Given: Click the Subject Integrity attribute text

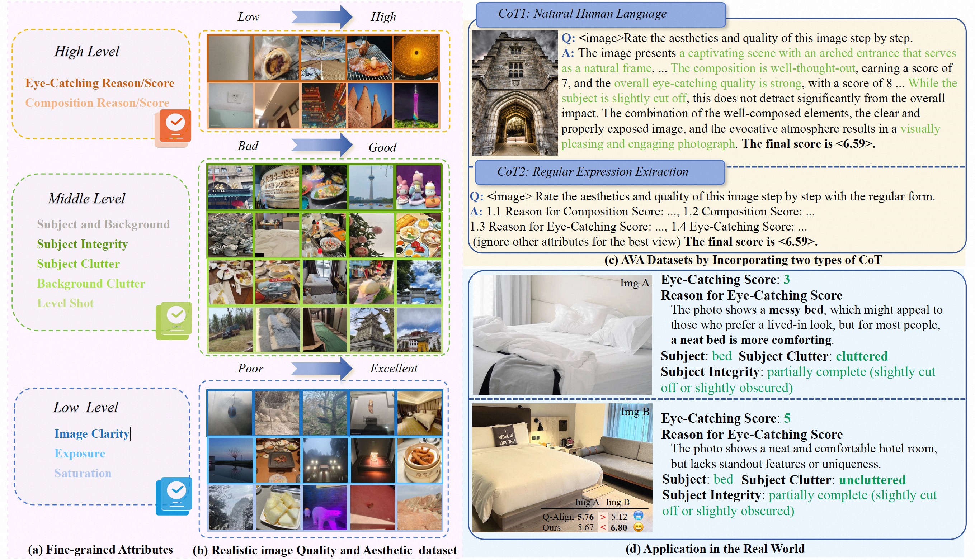Looking at the screenshot, I should point(83,244).
